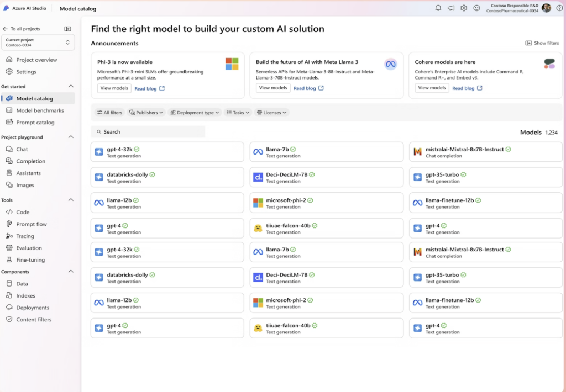This screenshot has width=566, height=392.
Task: Click the "Announcements" heading
Action: point(114,43)
